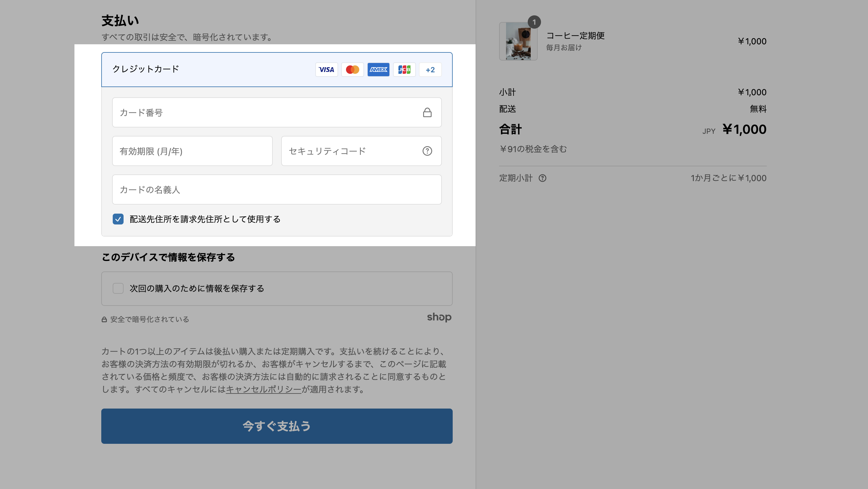Check 次回の購入のために情報を保存する checkbox

coord(118,288)
